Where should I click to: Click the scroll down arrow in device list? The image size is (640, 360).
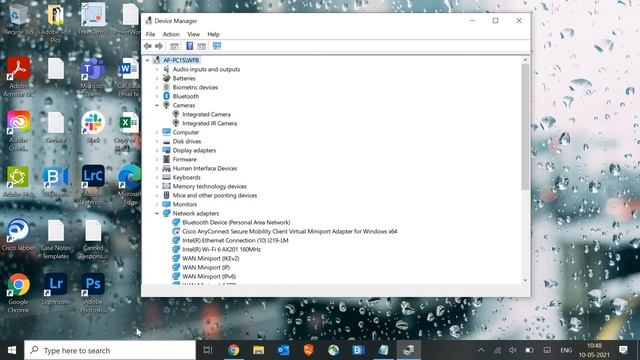pos(525,280)
